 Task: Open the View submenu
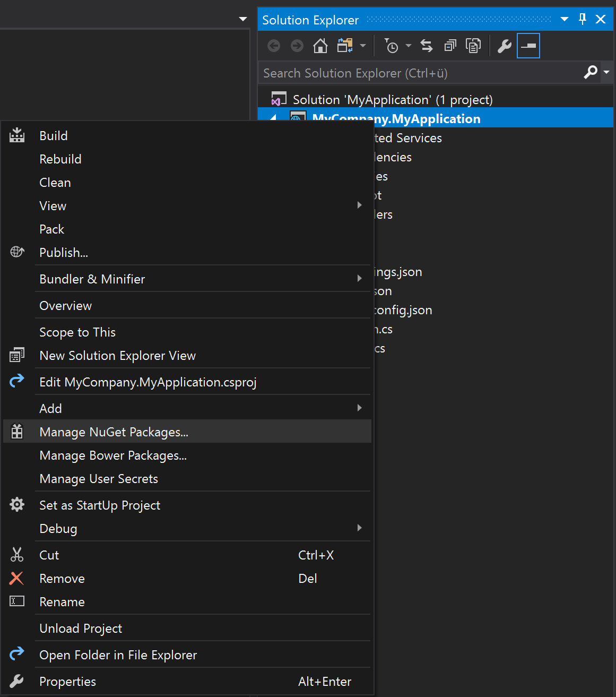pos(53,206)
